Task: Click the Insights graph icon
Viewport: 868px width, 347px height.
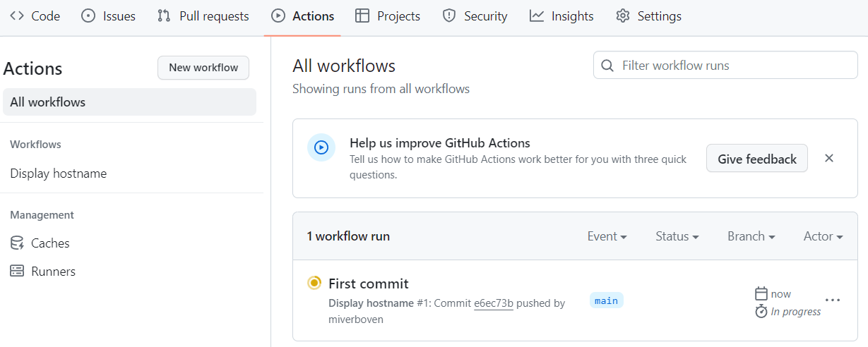Action: [x=537, y=16]
